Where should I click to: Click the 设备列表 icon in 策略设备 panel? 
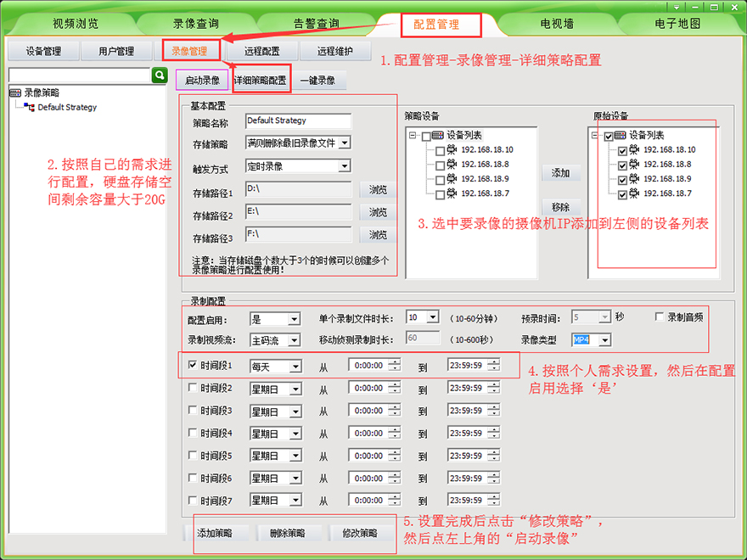[437, 136]
